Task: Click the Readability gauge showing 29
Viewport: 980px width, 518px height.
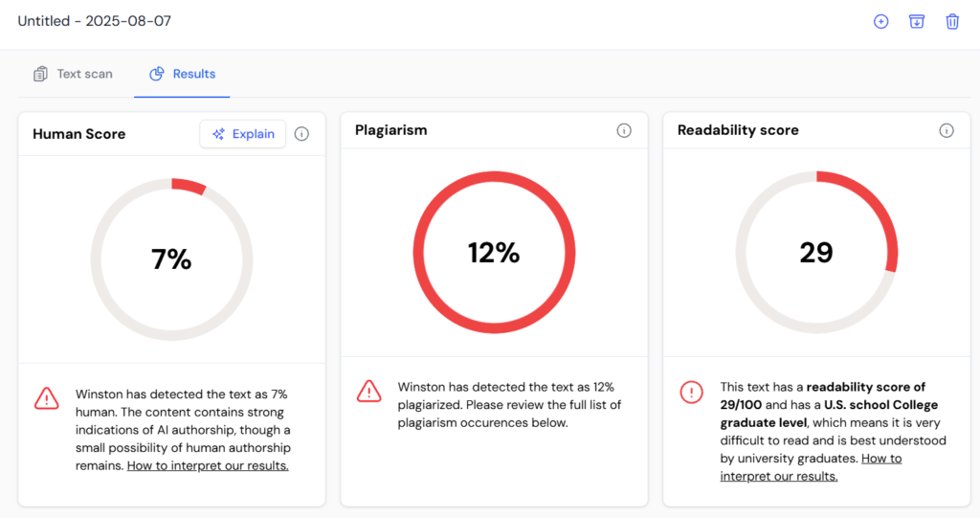Action: tap(816, 253)
